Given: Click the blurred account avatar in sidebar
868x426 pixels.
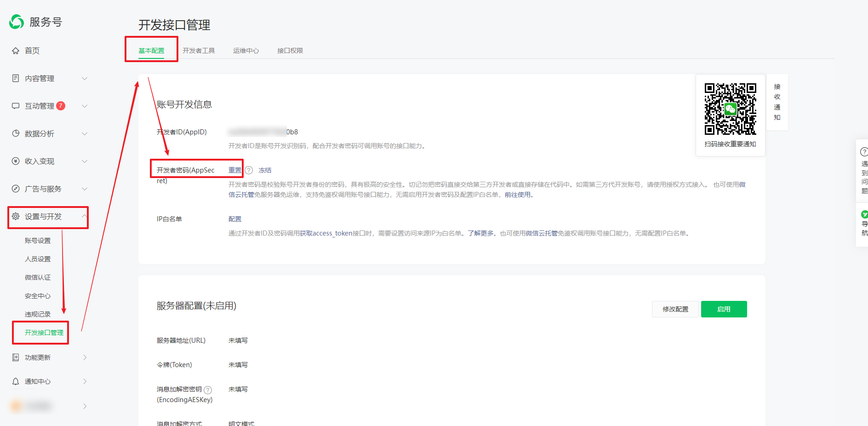Looking at the screenshot, I should (17, 406).
